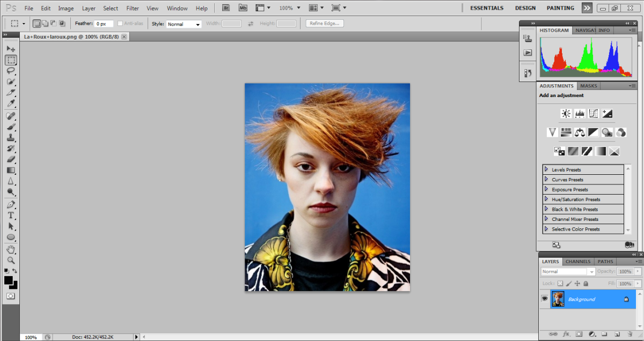
Task: Pick the Type tool from the toolbox
Action: [x=11, y=215]
